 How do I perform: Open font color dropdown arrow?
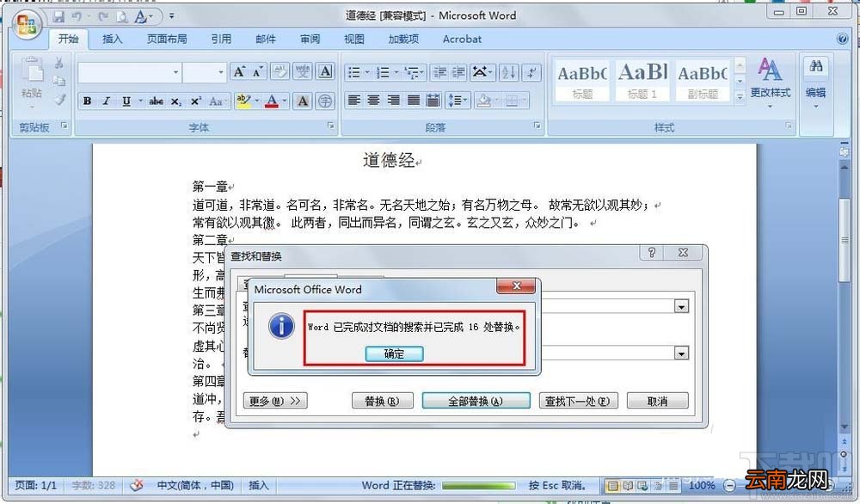(x=285, y=101)
